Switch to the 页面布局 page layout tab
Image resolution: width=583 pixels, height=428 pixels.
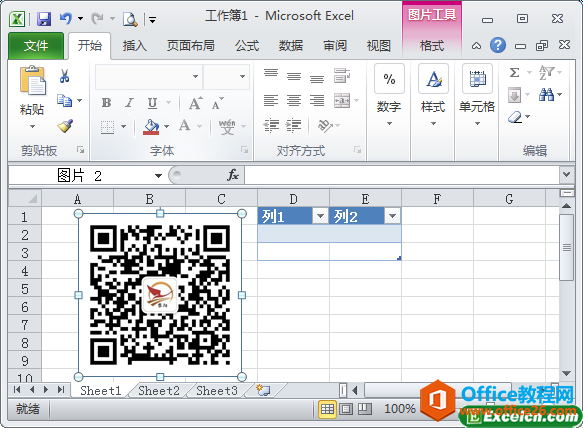click(191, 46)
